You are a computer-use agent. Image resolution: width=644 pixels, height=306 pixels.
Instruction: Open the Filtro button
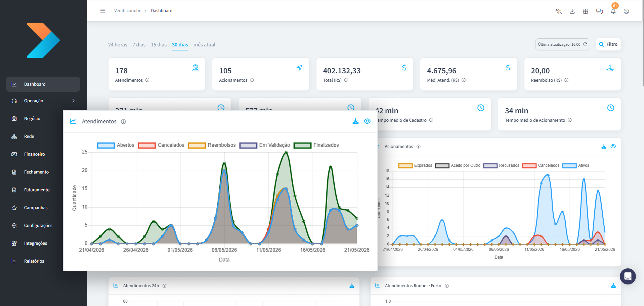pos(608,44)
